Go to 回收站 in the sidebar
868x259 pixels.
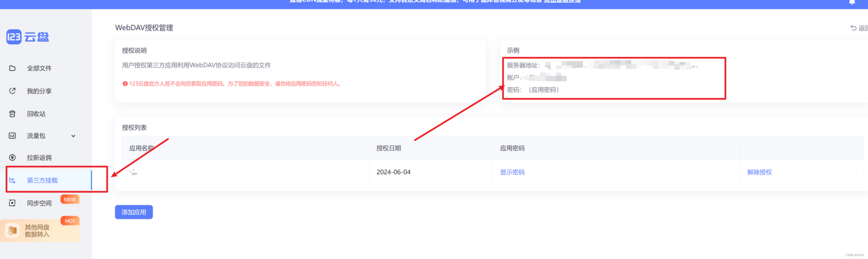(x=36, y=114)
